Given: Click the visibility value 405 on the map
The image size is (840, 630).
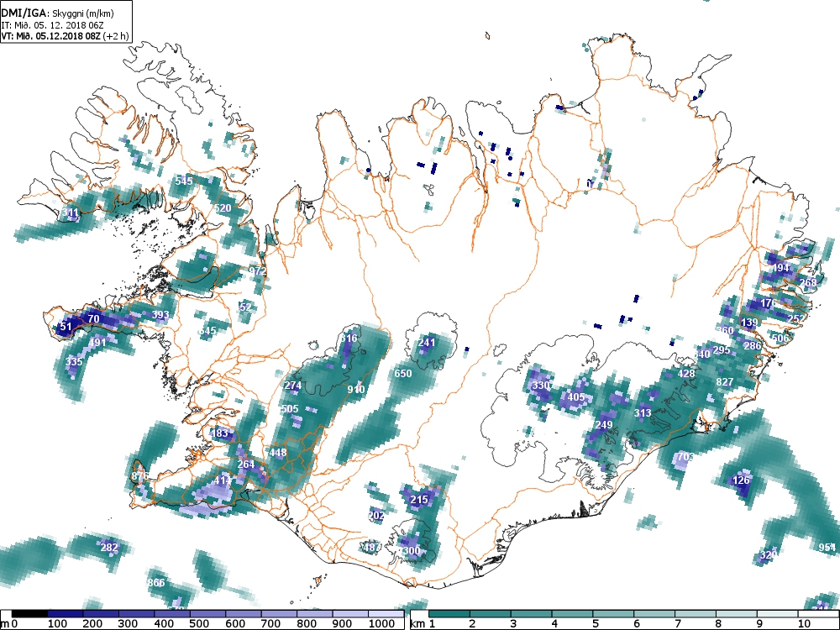Looking at the screenshot, I should tap(576, 397).
